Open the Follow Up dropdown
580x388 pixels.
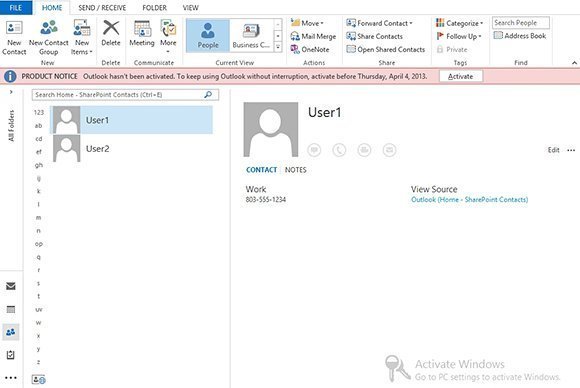459,36
